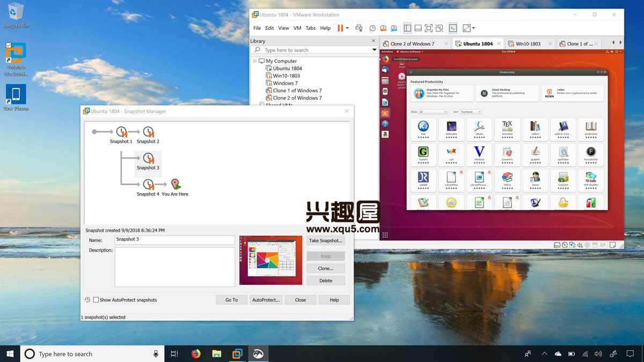The image size is (644, 362).
Task: Click the Clone... button
Action: coord(326,268)
